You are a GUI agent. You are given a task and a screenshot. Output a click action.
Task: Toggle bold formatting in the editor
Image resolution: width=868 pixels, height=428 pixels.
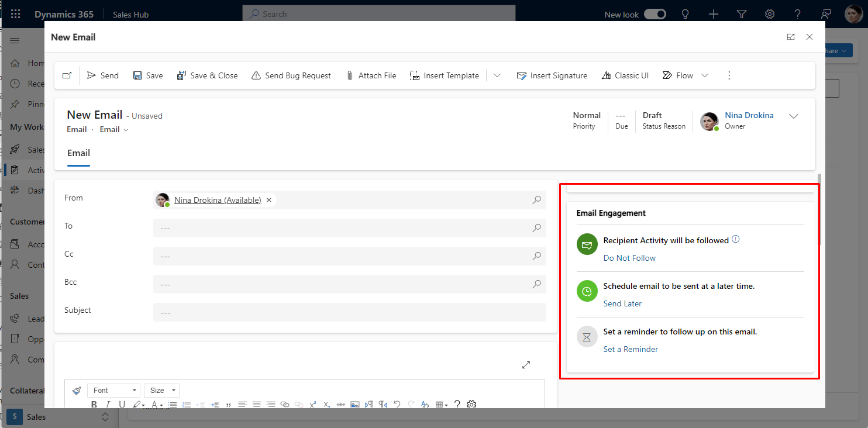tap(94, 404)
